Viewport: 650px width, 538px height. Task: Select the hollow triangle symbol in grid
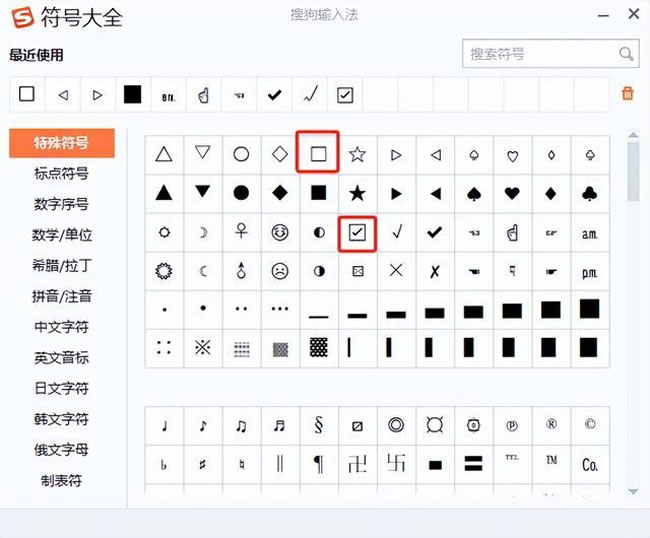tap(164, 155)
